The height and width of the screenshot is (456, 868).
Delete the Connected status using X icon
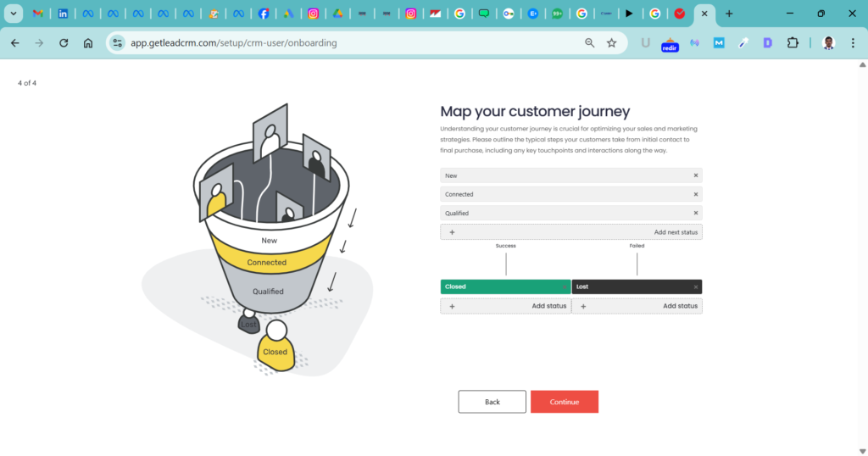pos(696,194)
